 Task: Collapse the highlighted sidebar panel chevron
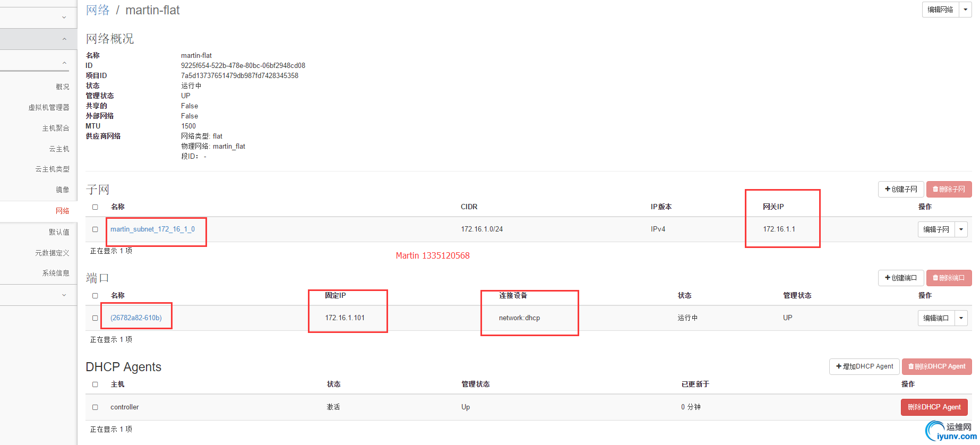coord(64,39)
